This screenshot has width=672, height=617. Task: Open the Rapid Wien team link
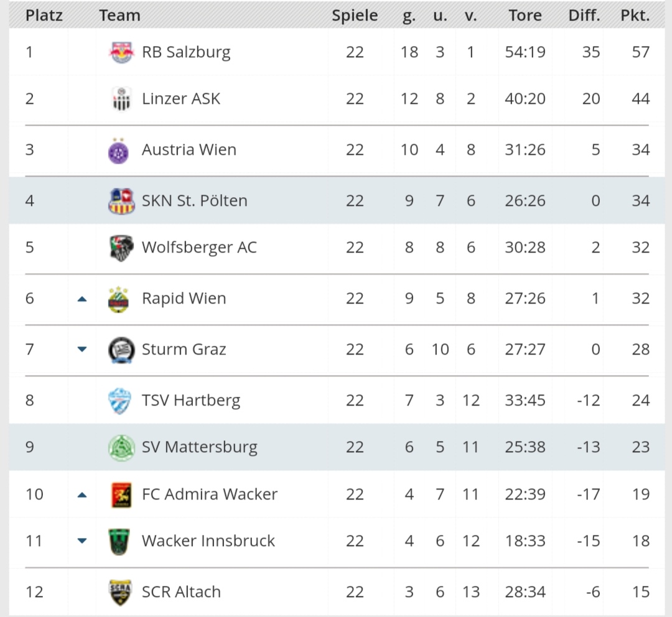tap(184, 298)
